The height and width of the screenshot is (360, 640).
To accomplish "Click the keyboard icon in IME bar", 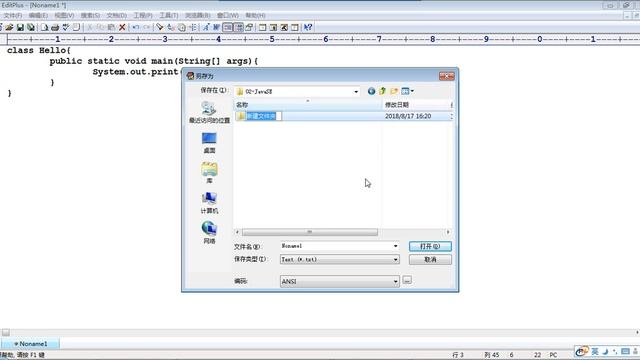I will click(x=625, y=351).
